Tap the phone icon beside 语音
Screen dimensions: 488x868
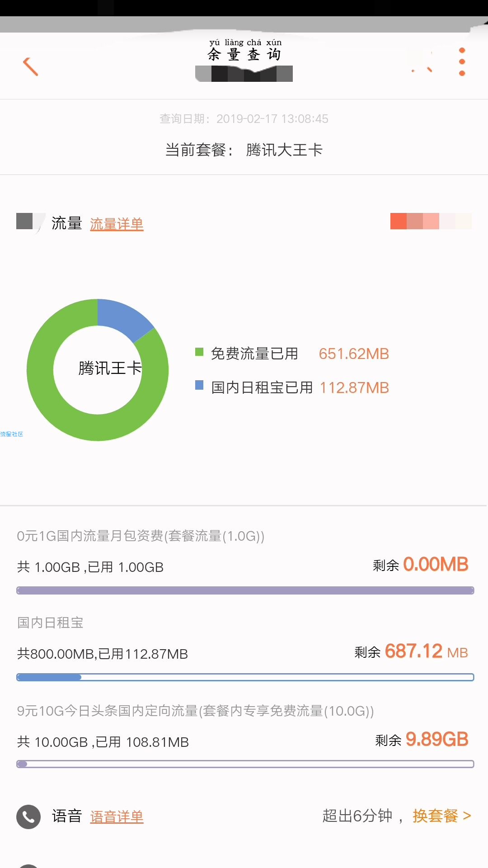pyautogui.click(x=28, y=817)
